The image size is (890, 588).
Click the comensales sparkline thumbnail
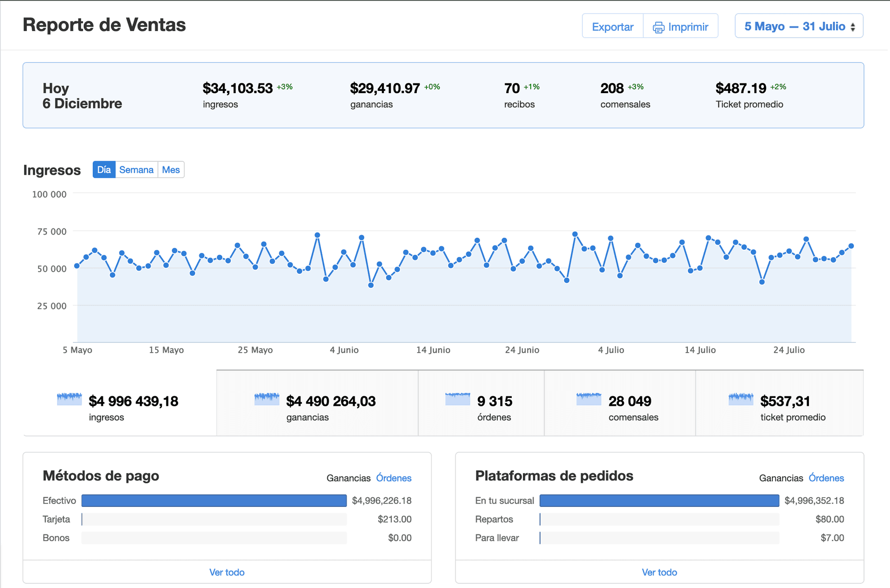589,399
